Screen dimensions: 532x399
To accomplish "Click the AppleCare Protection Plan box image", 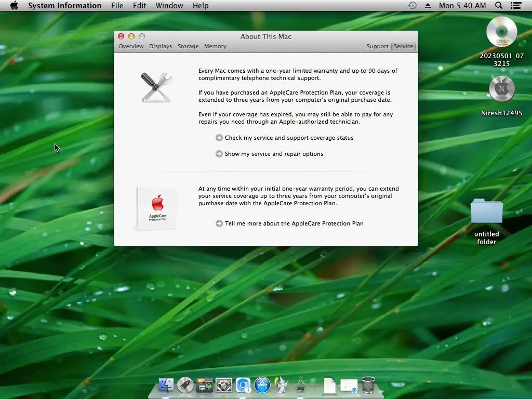I will coord(157,208).
